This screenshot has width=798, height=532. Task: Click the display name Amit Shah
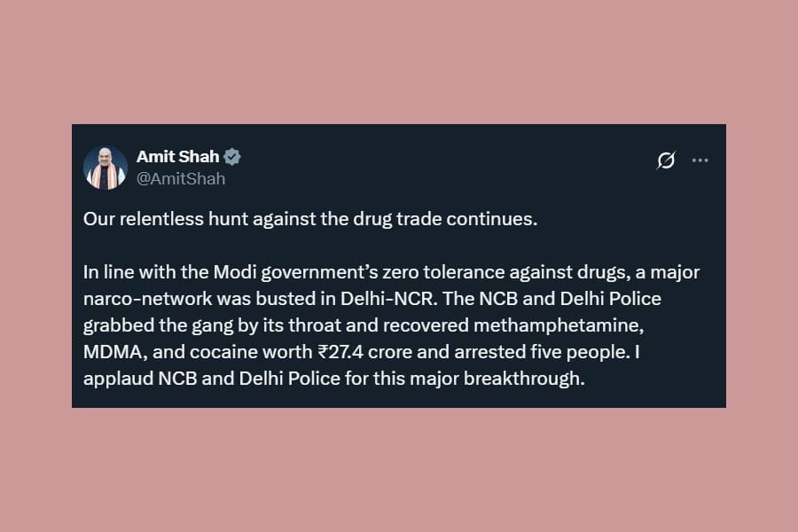coord(177,157)
